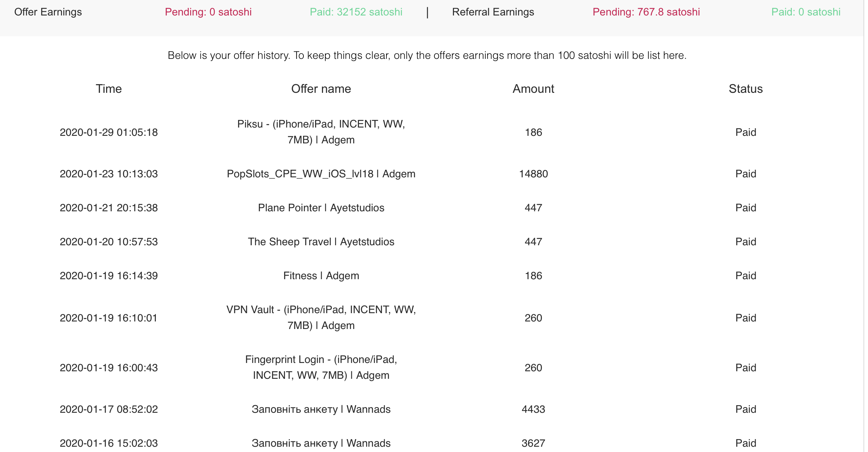Click the Offer Earnings label

click(x=48, y=12)
